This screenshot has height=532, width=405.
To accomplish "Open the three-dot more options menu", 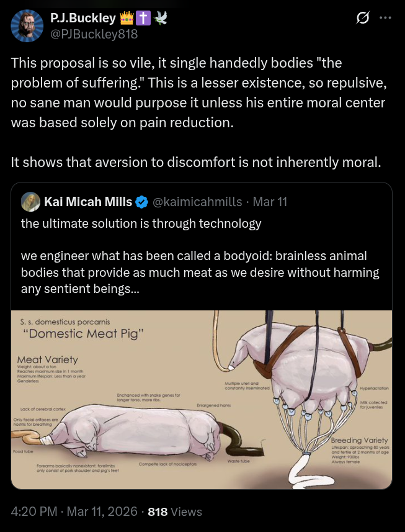I will [385, 19].
